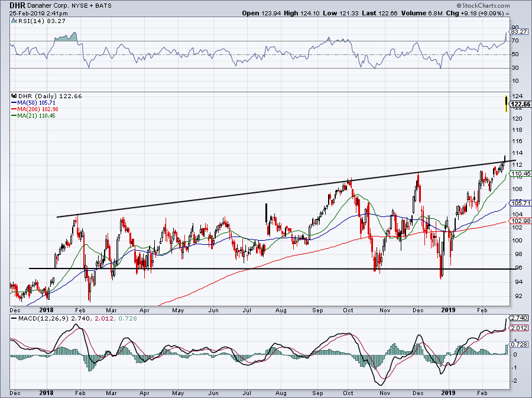Screen dimensions: 532x398
Task: Click the Jun label under the price chart
Action: (213, 310)
